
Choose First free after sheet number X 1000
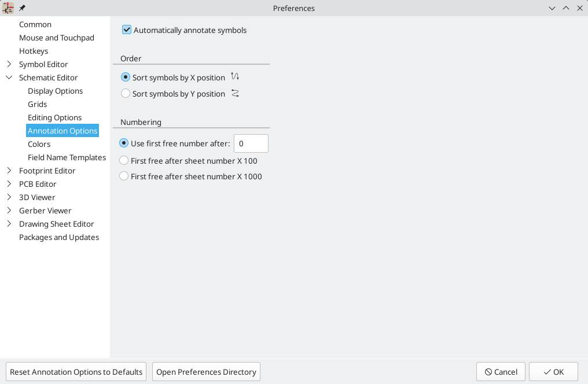pos(124,176)
